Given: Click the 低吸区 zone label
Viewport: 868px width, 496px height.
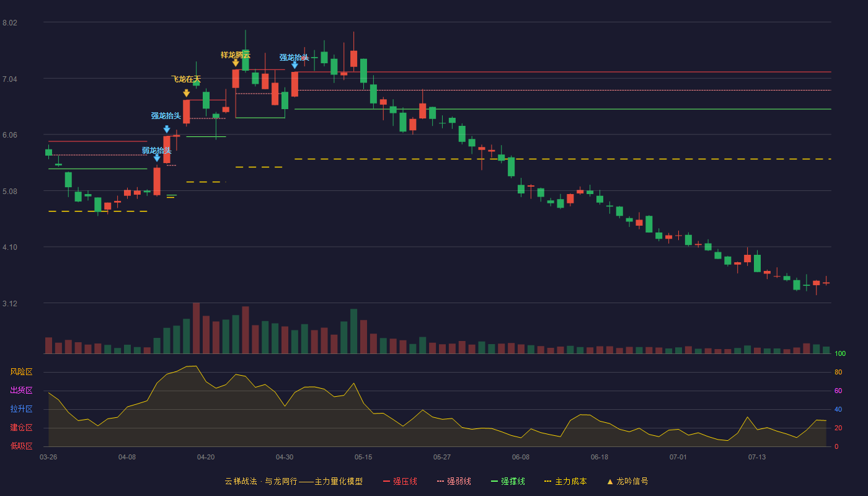Looking at the screenshot, I should (x=21, y=446).
